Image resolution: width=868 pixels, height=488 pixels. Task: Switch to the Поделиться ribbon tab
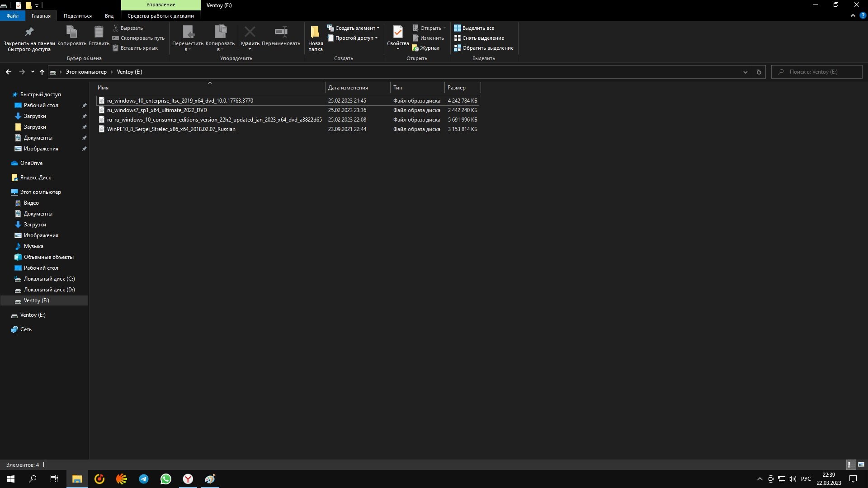point(78,16)
